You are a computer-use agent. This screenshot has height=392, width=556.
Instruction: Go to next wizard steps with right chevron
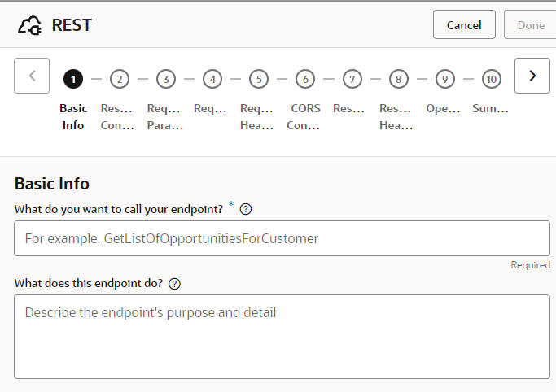(x=532, y=76)
